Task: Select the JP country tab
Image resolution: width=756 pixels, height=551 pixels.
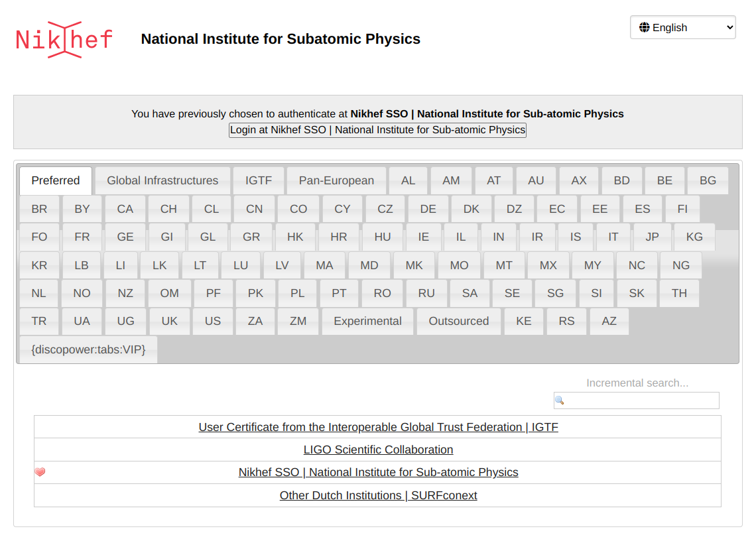Action: (652, 237)
